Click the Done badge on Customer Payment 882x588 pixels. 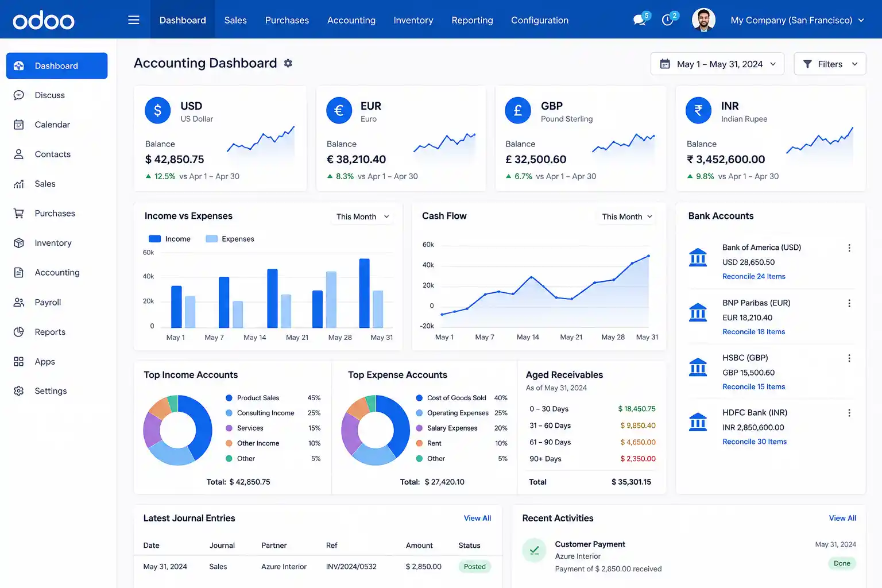pos(842,563)
